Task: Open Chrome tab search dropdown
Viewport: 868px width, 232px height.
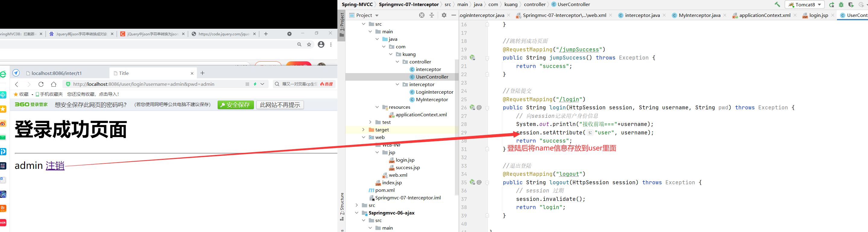Action: point(289,34)
